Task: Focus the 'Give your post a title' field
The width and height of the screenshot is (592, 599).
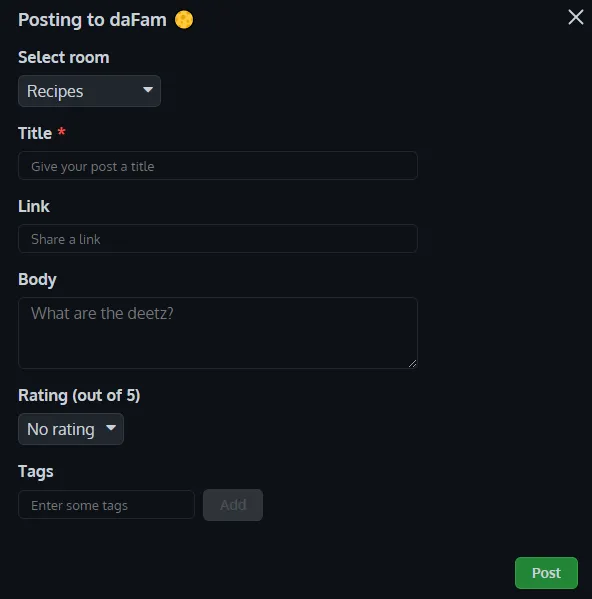Action: pos(218,166)
